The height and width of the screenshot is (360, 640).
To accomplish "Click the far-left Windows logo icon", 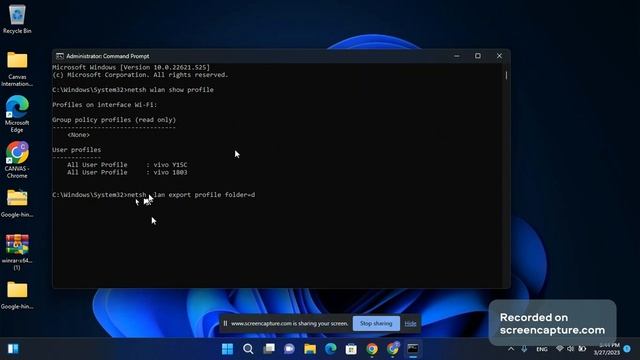I will coord(13,349).
